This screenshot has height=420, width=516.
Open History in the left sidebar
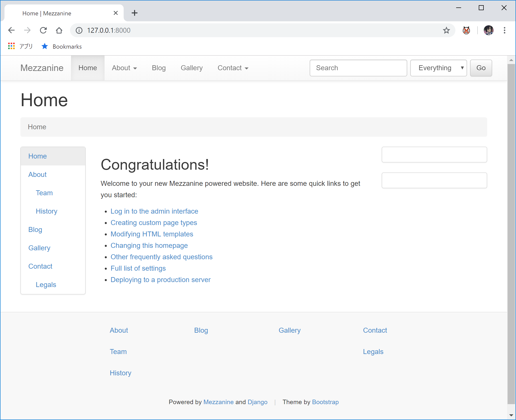point(46,211)
